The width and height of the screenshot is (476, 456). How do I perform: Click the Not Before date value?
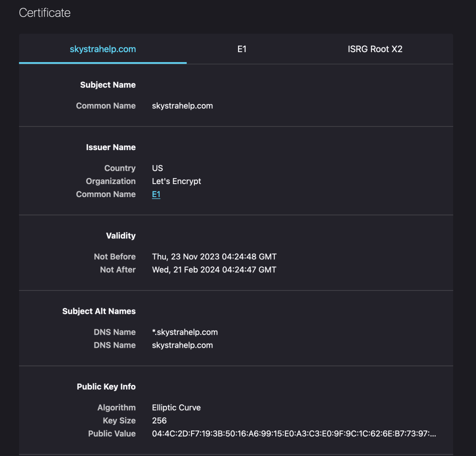[214, 257]
